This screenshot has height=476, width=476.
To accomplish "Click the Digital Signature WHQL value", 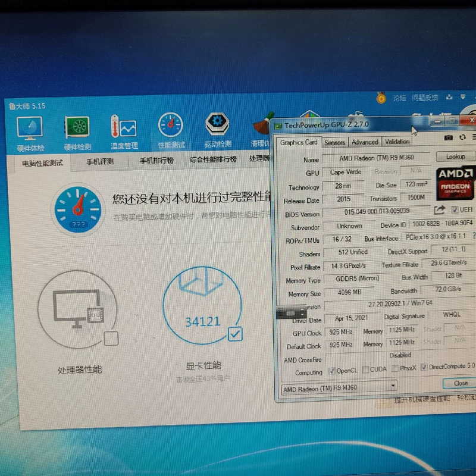I will pyautogui.click(x=452, y=315).
